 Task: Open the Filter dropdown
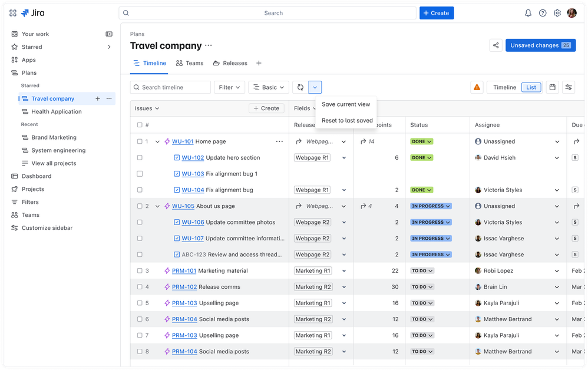229,87
